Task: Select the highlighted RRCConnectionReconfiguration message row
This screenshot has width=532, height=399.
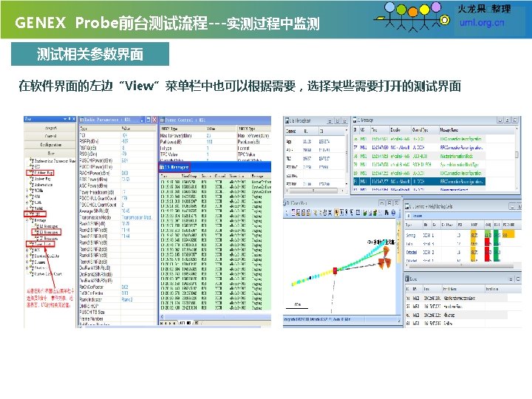Action: click(x=419, y=182)
